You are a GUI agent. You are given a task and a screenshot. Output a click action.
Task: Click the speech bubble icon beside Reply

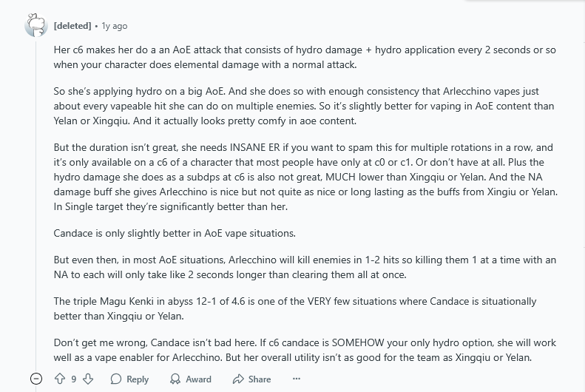tap(116, 379)
